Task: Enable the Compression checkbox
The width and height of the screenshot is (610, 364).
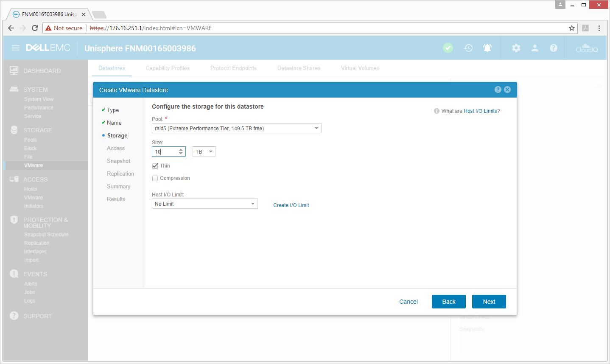Action: [x=155, y=178]
